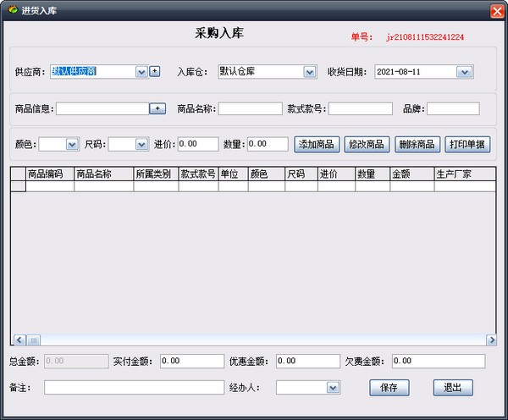508x420 pixels.
Task: Click into the 品牌 brand field
Action: point(453,108)
